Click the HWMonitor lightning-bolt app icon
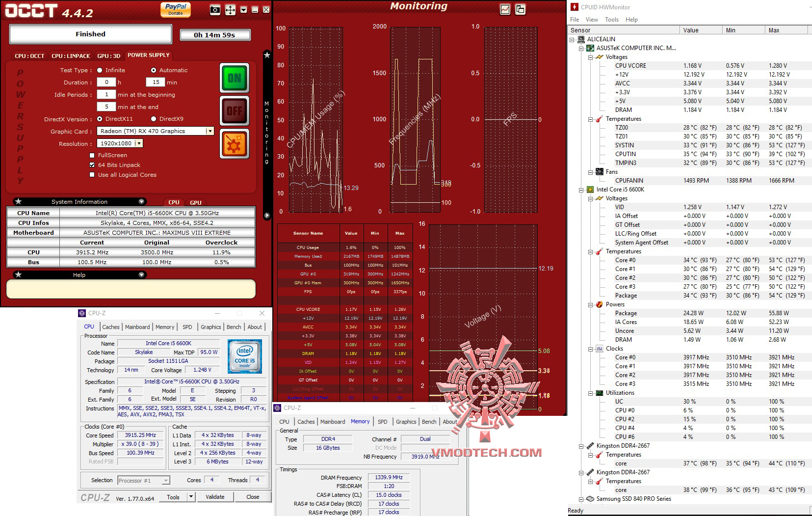812x516 pixels. pyautogui.click(x=575, y=7)
